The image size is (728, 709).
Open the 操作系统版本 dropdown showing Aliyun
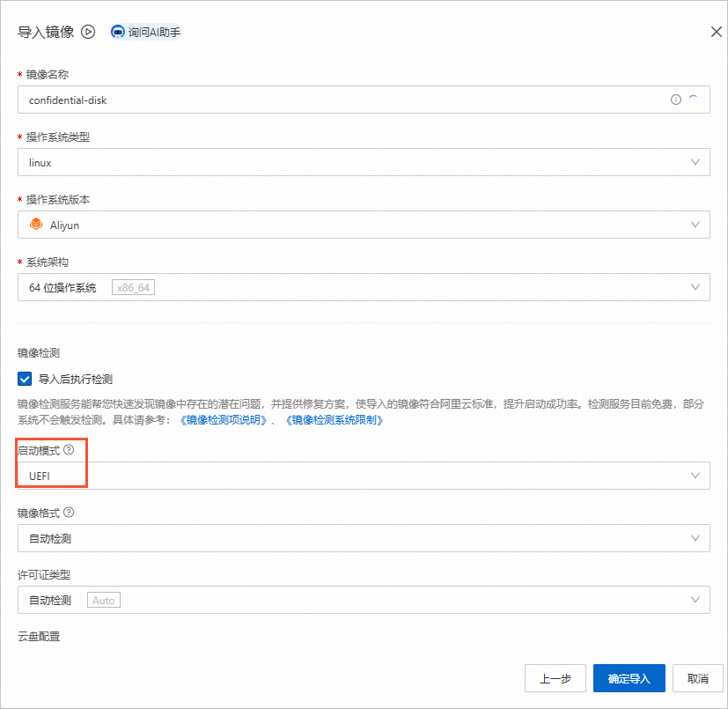click(x=364, y=225)
